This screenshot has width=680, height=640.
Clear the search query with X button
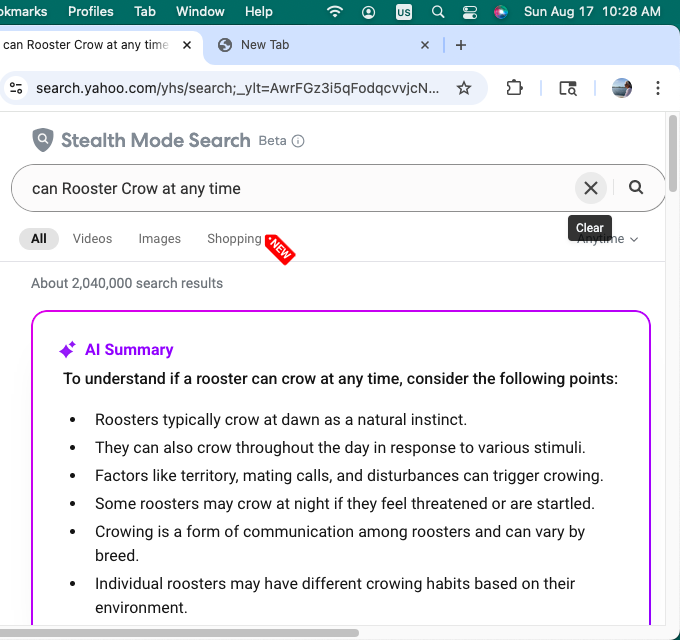click(x=591, y=188)
